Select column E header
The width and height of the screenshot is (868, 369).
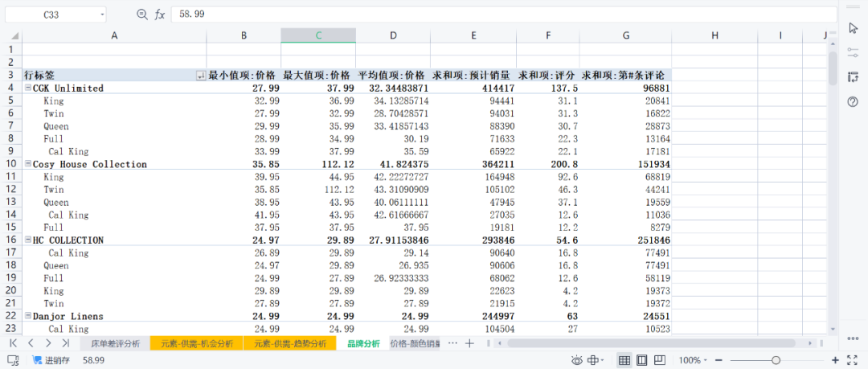[x=473, y=35]
